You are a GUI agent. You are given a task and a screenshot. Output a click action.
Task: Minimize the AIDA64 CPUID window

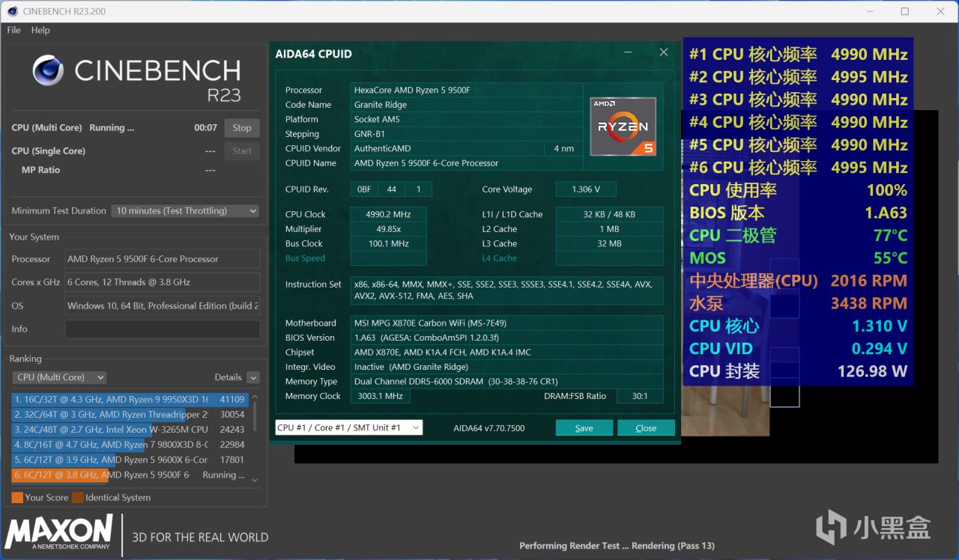(x=627, y=52)
